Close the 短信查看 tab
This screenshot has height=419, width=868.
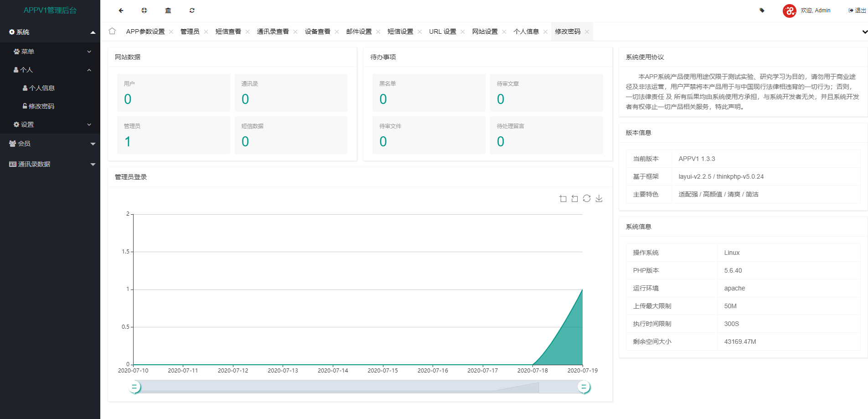point(248,32)
